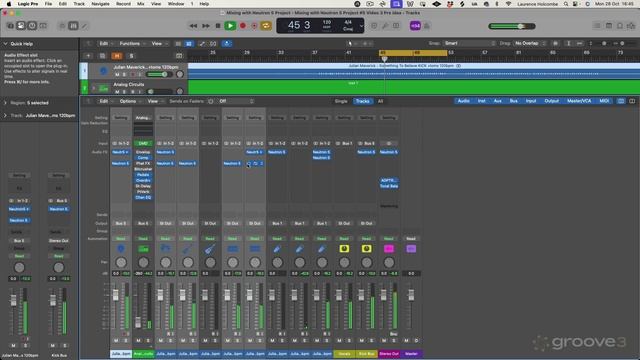Screen dimensions: 640x360
Task: Open the Editors pencil button
Action: pyautogui.click(x=84, y=26)
